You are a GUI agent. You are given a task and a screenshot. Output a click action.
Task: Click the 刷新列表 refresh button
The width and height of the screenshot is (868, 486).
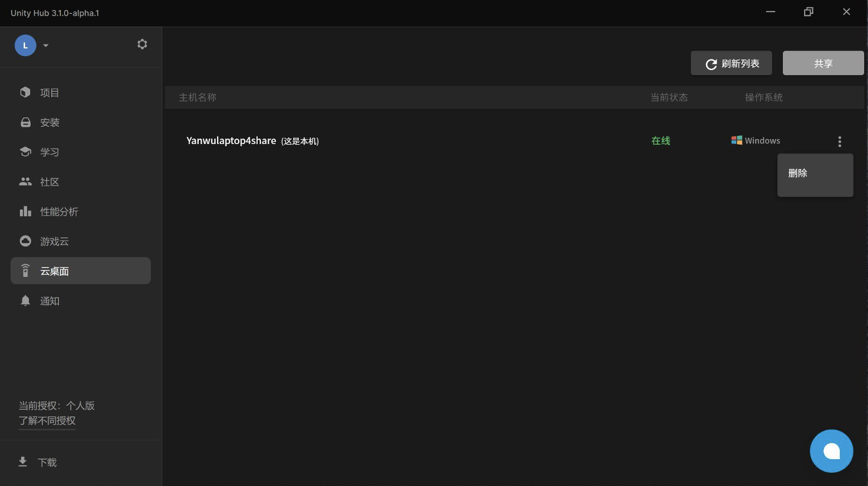click(731, 63)
